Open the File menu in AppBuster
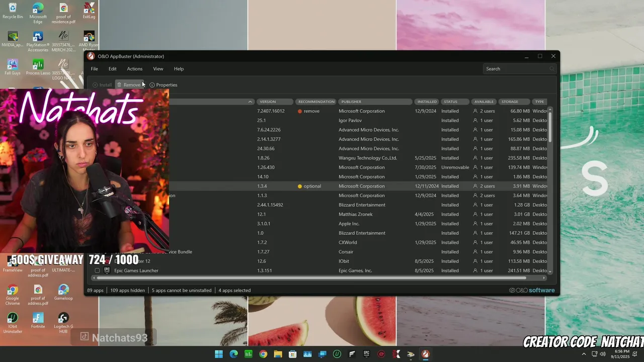 94,69
